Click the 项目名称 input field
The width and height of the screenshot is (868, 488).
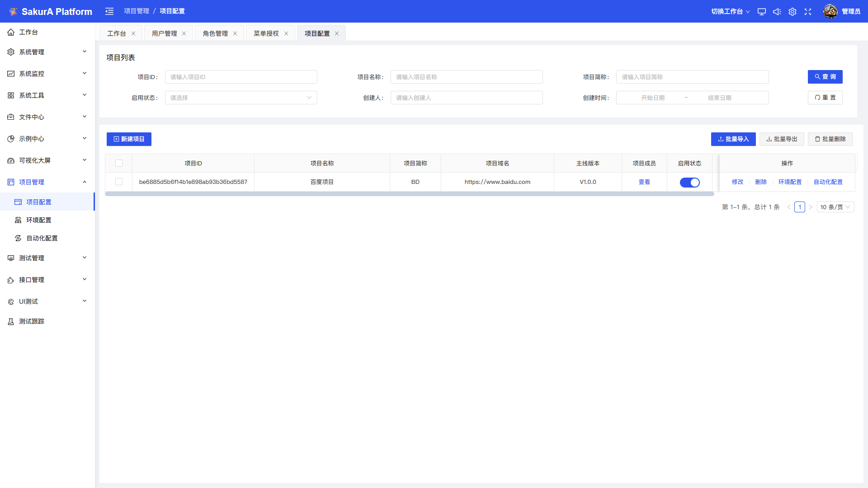coord(466,77)
